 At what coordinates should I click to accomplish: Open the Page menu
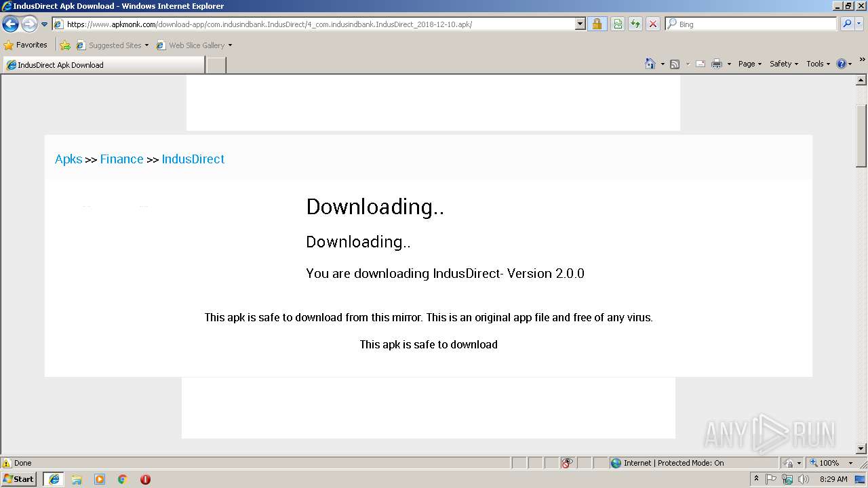click(x=749, y=64)
